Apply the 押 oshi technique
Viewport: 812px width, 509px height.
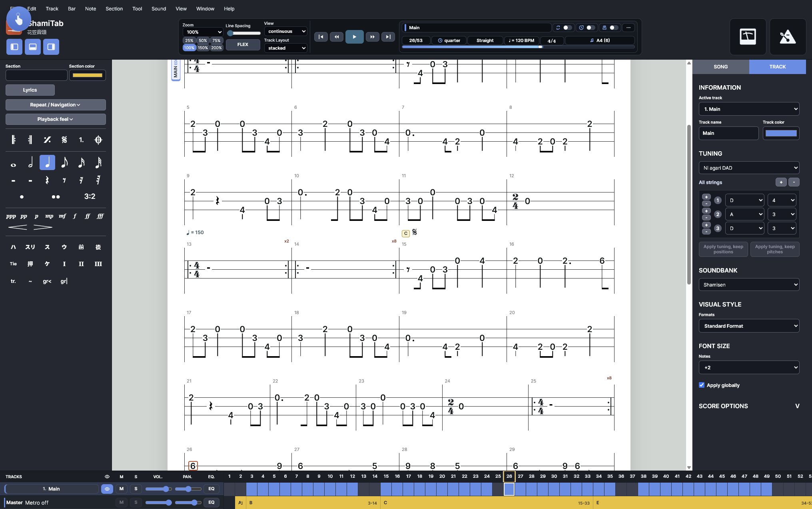[x=30, y=264]
